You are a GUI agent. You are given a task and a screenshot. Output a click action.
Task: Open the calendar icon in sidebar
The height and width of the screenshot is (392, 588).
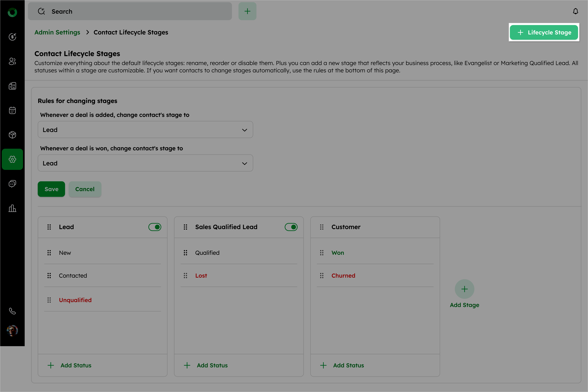tap(12, 110)
